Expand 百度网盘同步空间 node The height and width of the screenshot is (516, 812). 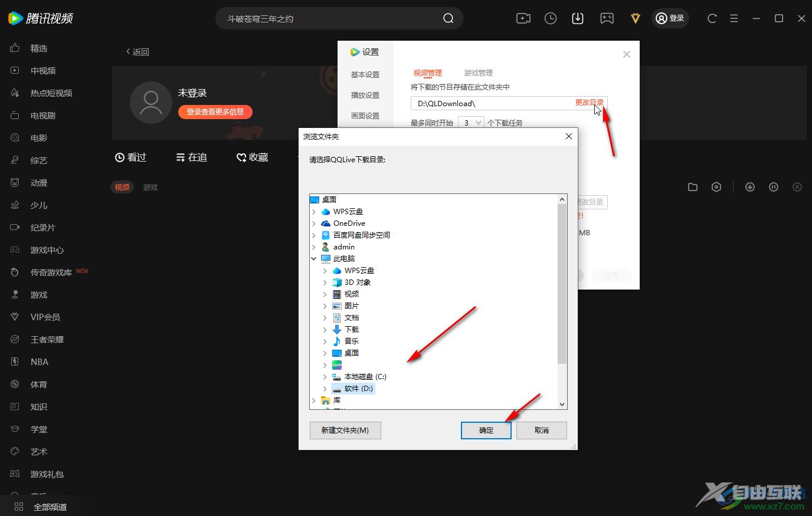(314, 235)
